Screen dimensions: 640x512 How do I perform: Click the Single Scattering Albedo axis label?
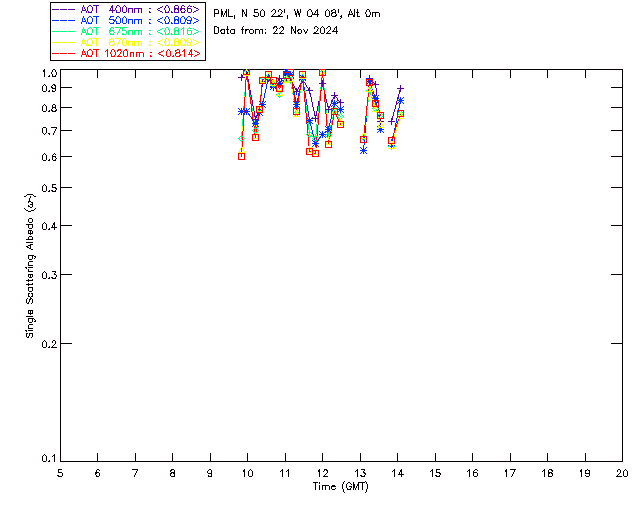click(x=30, y=265)
